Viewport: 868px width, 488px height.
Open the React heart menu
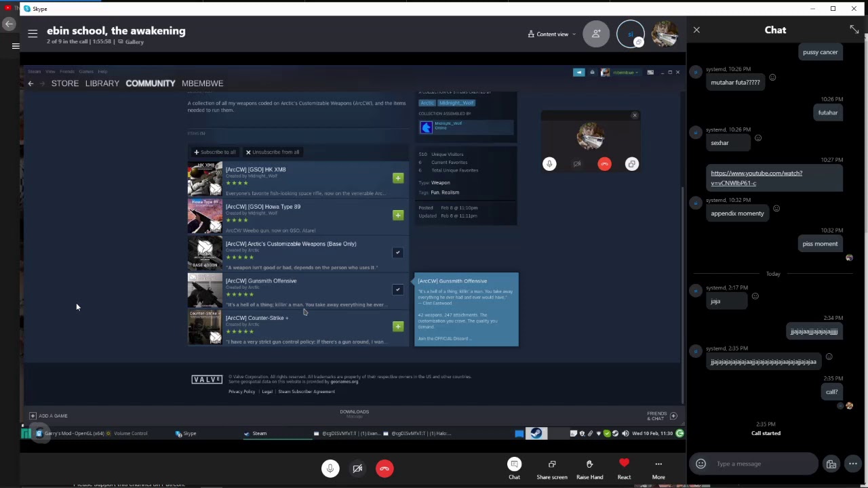[624, 468]
